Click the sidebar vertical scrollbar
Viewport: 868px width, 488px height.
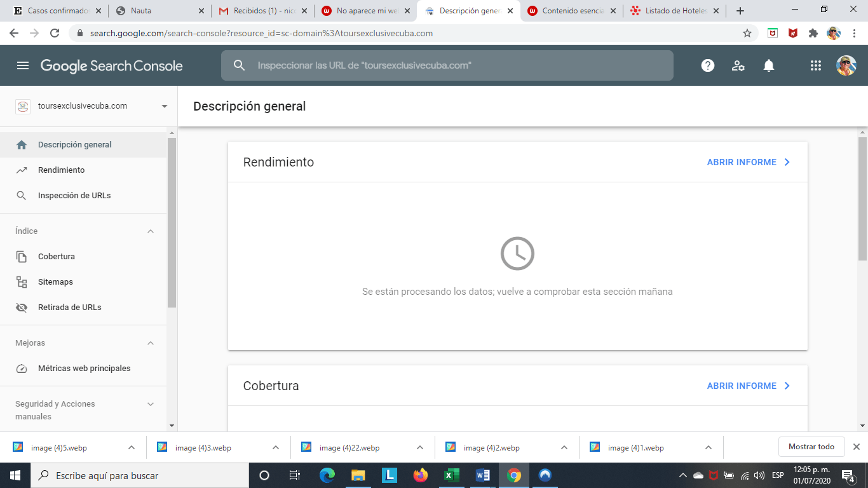click(x=172, y=222)
